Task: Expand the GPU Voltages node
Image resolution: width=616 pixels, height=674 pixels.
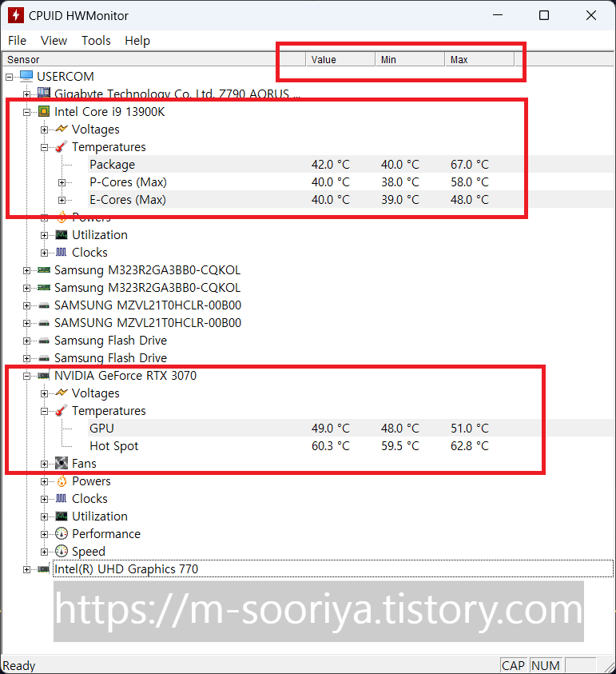Action: (x=44, y=393)
